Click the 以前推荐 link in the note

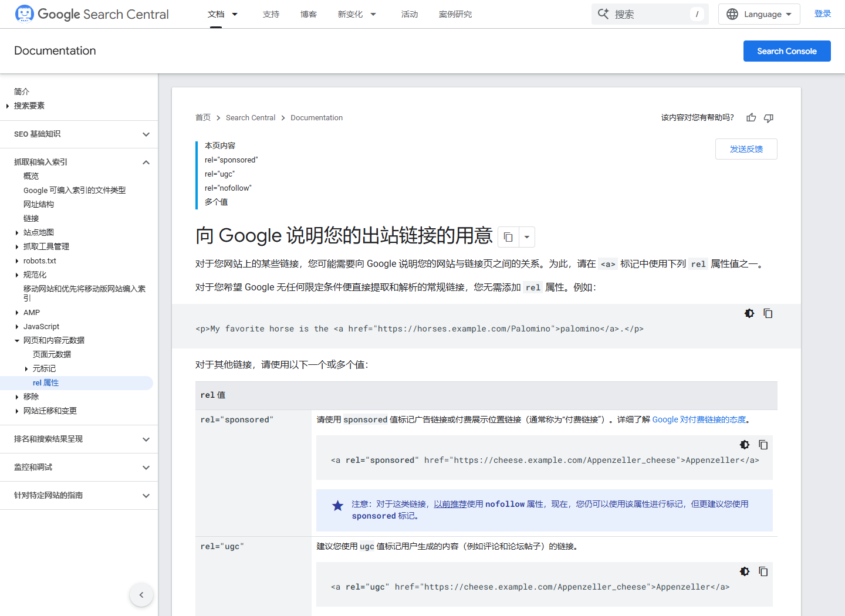tap(450, 504)
